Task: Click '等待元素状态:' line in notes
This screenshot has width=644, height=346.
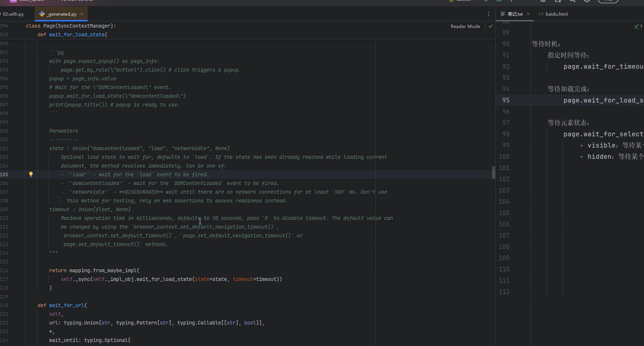Action: pyautogui.click(x=569, y=123)
